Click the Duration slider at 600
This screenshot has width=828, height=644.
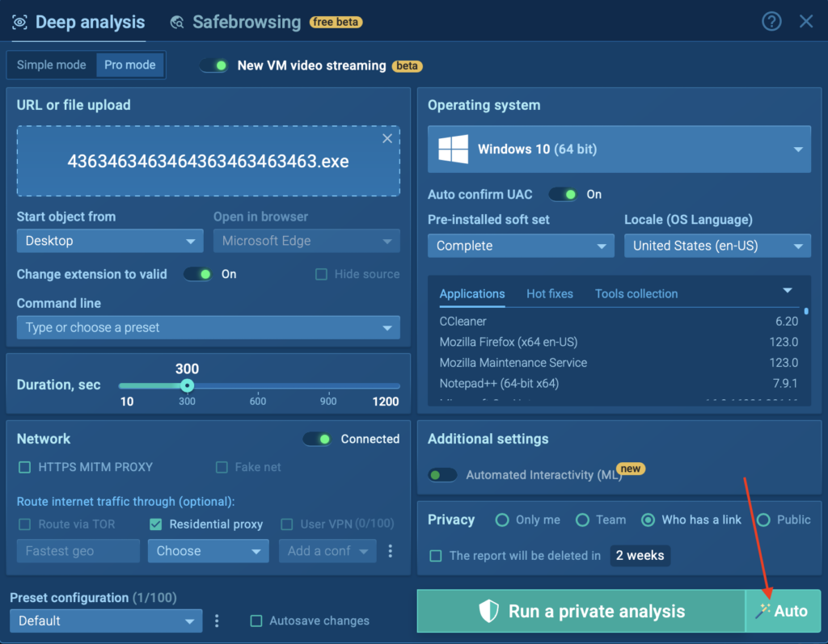pyautogui.click(x=258, y=386)
